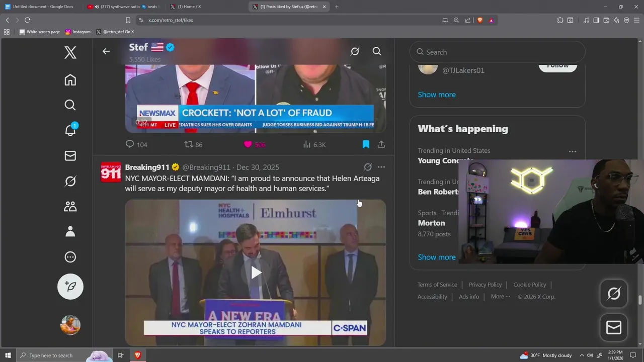Viewport: 644px width, 362px height.
Task: Open Grok icon in Stef profile header
Action: 355,51
